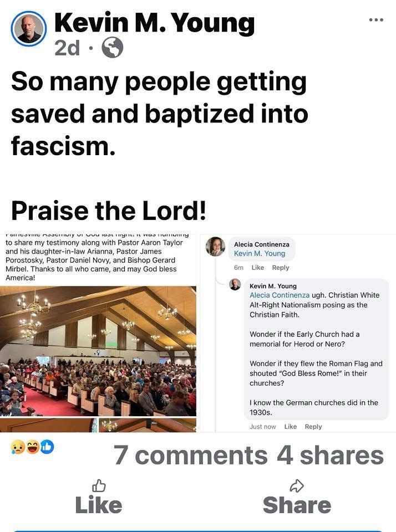Click Like under Alecia Continenza's comment
This screenshot has width=396, height=532.
point(258,268)
